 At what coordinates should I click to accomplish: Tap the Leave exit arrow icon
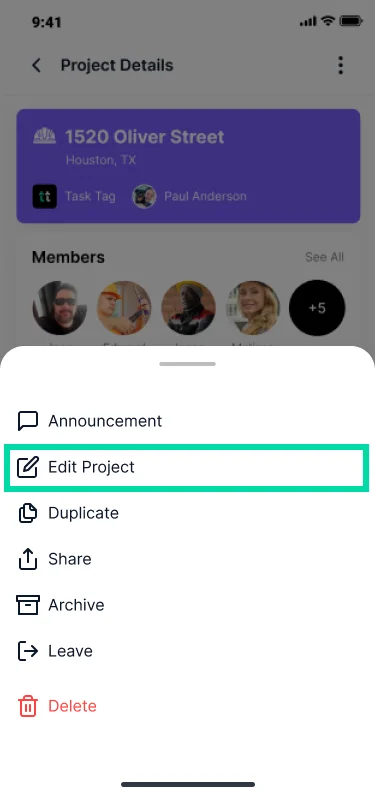27,651
